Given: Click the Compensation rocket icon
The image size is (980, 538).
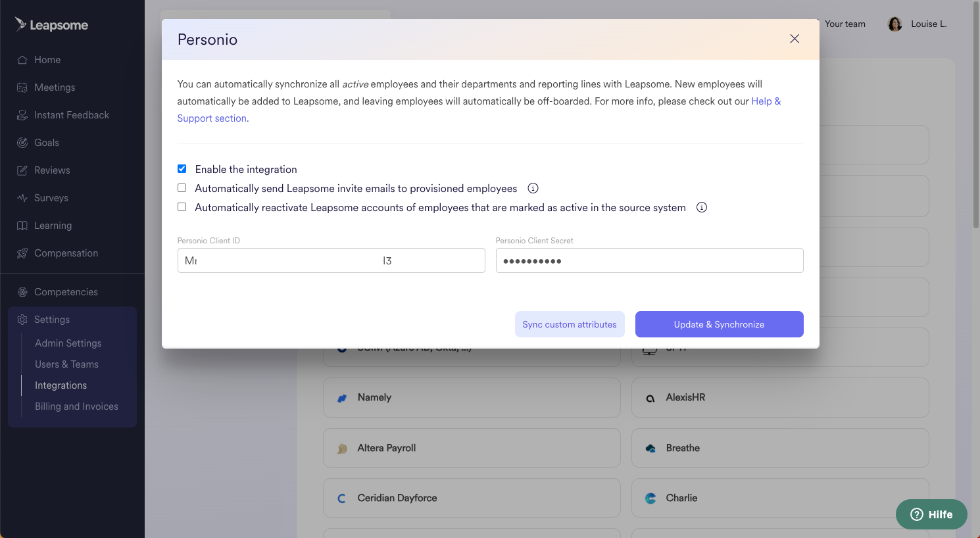Looking at the screenshot, I should (x=22, y=253).
